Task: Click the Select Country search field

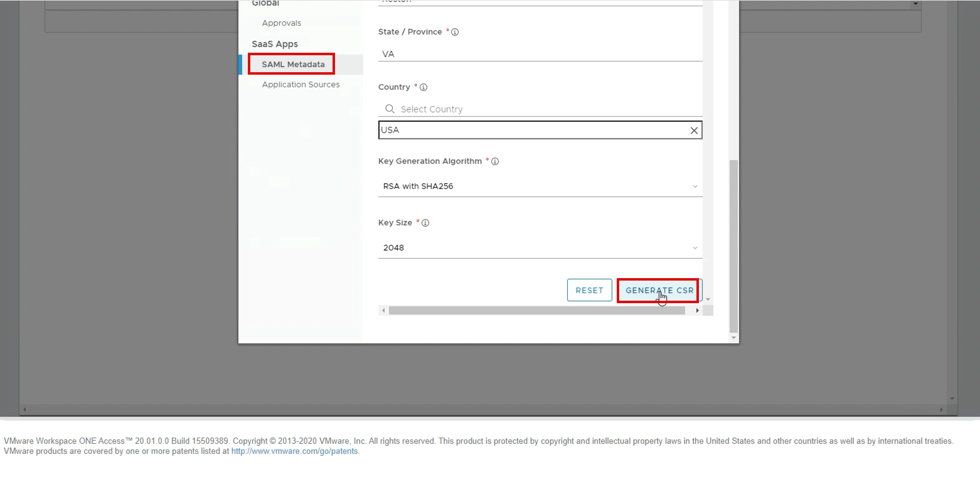Action: pyautogui.click(x=546, y=109)
